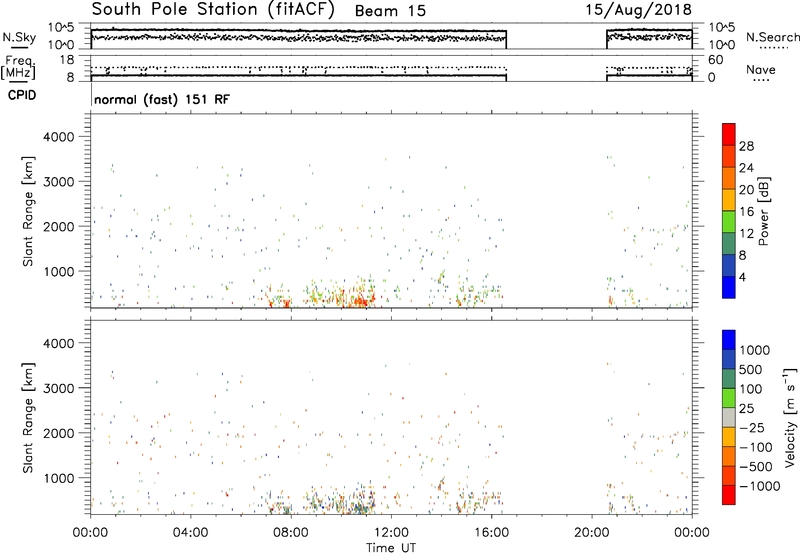Click the 12 label on the Power colorbar
The height and width of the screenshot is (554, 800).
(746, 234)
